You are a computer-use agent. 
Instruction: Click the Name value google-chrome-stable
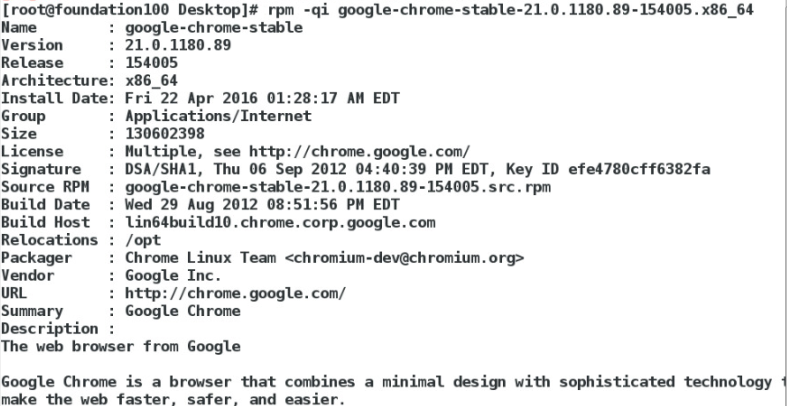[x=214, y=28]
